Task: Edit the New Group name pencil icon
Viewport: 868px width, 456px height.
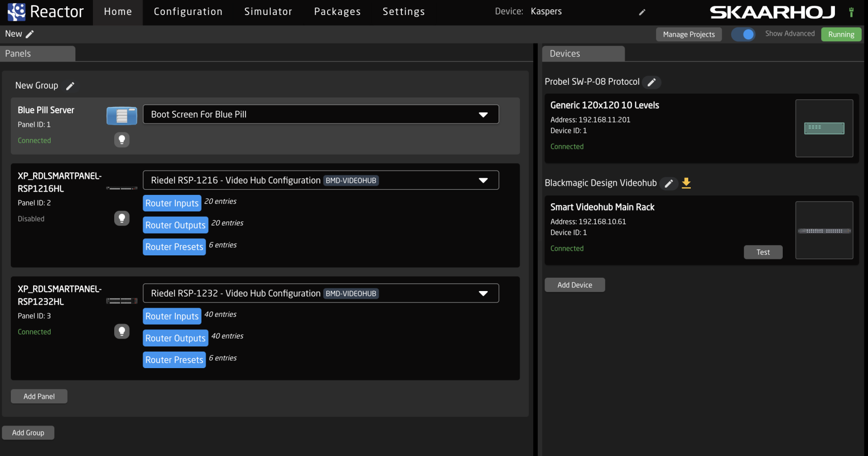Action: click(x=70, y=86)
